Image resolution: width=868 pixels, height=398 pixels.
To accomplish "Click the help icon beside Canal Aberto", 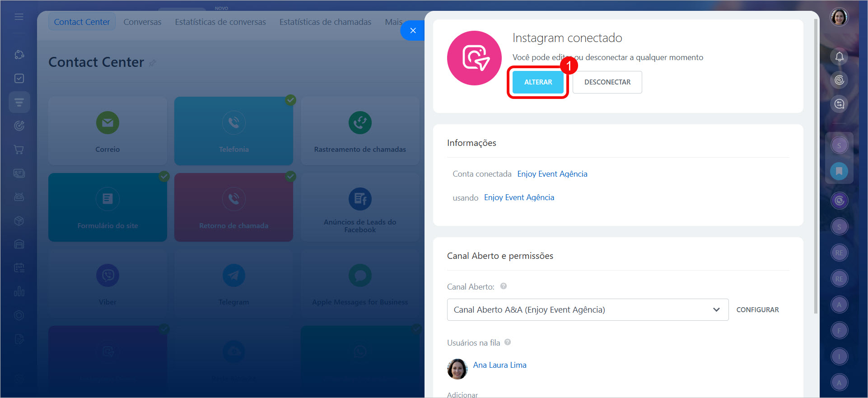I will click(x=504, y=286).
